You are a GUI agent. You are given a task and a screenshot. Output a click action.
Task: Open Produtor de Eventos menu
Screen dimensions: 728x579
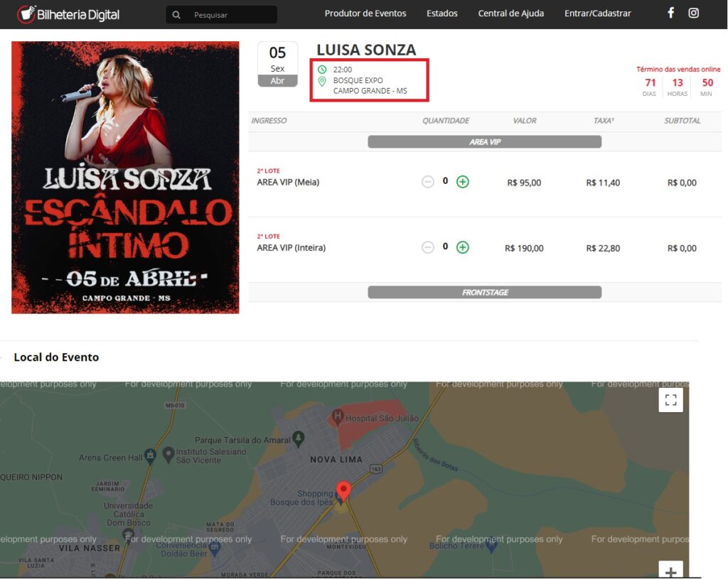(x=365, y=13)
